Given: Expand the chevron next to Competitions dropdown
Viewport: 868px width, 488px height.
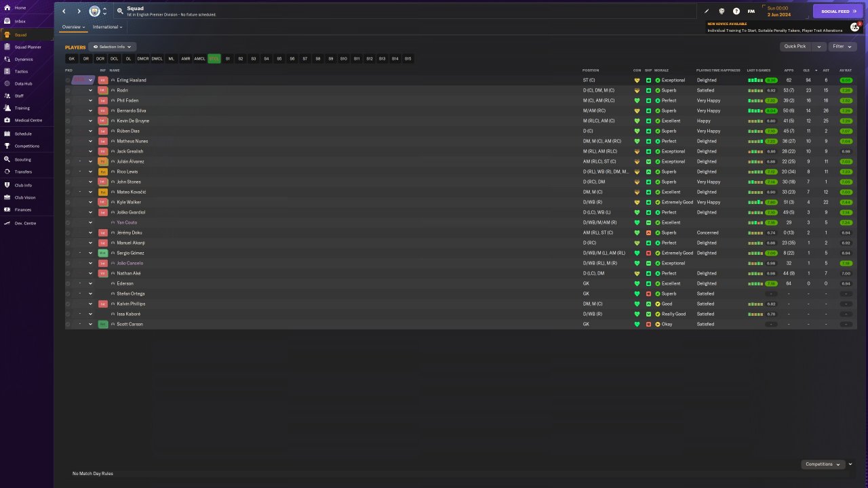Looking at the screenshot, I should point(850,464).
